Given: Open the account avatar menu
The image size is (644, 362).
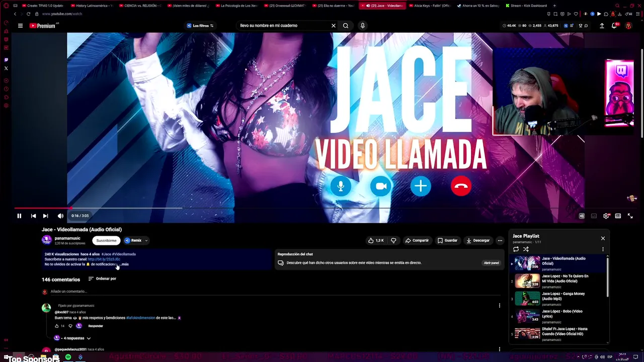Looking at the screenshot, I should click(628, 26).
